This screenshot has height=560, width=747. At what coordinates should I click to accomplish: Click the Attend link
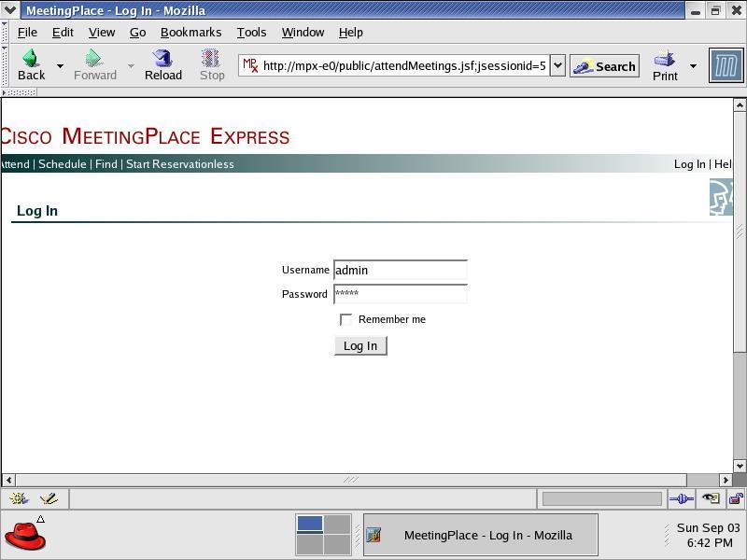point(15,164)
